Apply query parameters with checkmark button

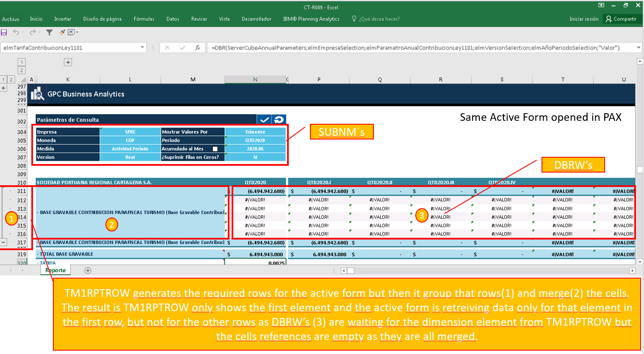pyautogui.click(x=264, y=120)
